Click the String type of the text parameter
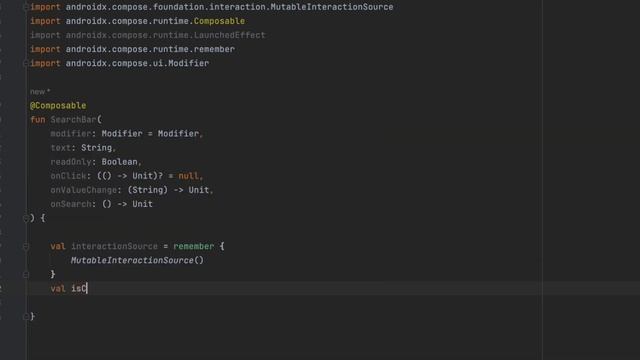Screen dimensions: 640x360 [x=96, y=148]
